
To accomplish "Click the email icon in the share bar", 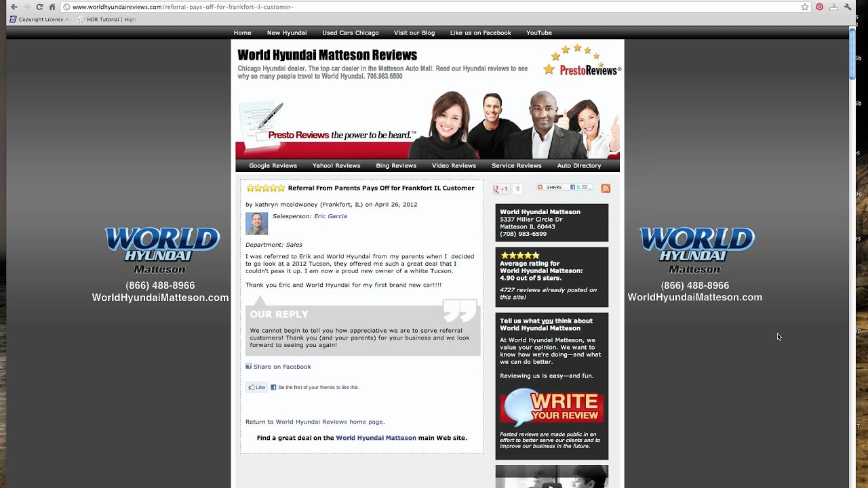I will tap(586, 187).
